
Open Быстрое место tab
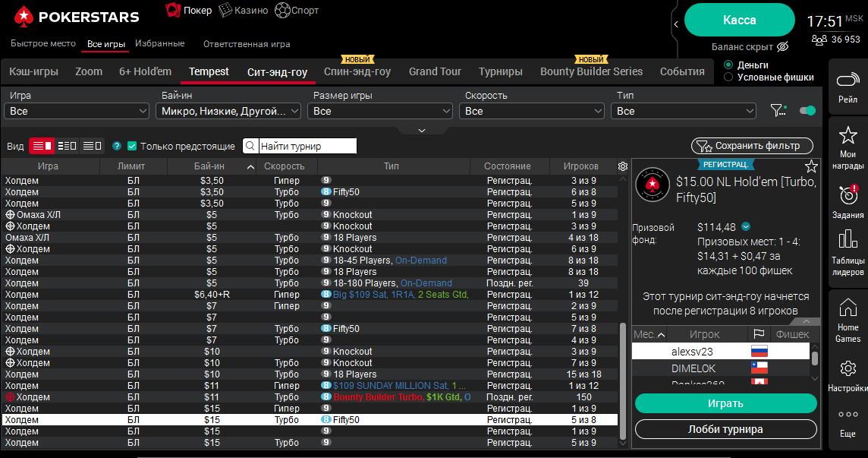click(x=43, y=43)
